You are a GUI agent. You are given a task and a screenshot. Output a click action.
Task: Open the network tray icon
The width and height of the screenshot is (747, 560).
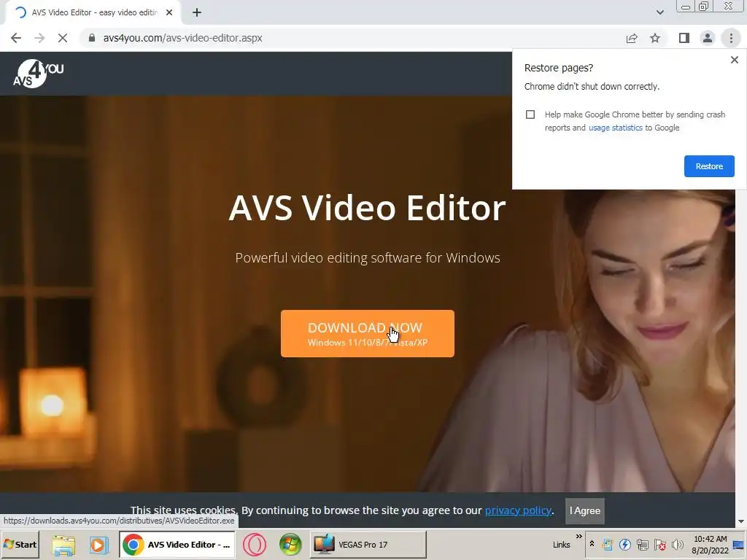coord(642,544)
